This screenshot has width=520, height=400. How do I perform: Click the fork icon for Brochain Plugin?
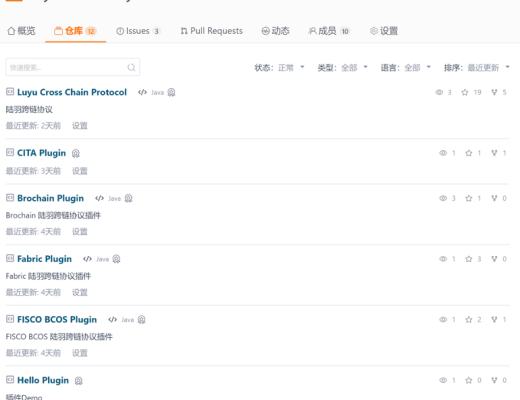click(x=494, y=198)
